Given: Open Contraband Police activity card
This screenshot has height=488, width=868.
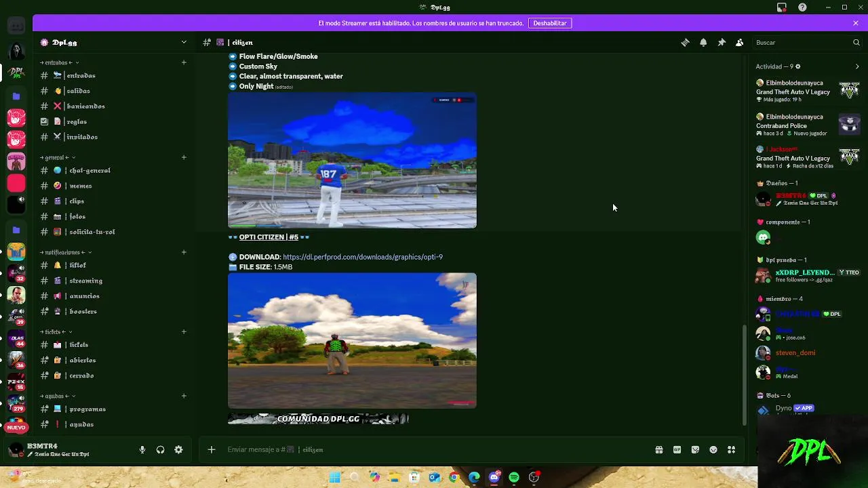Looking at the screenshot, I should [x=808, y=125].
